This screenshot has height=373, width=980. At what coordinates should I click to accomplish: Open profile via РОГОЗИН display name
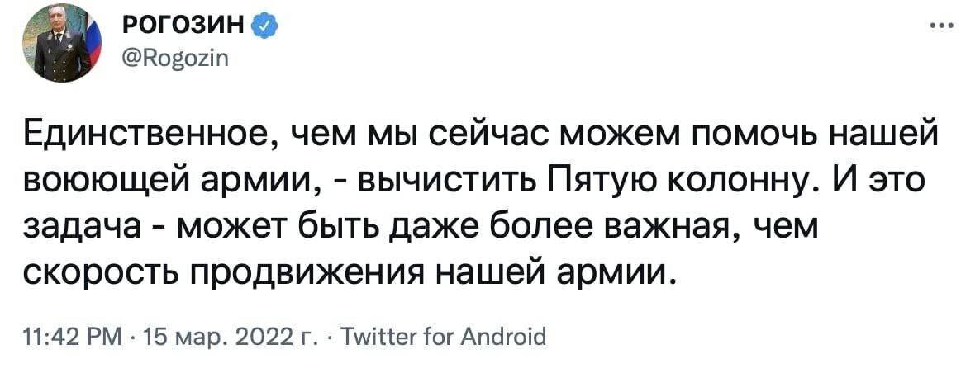click(183, 27)
